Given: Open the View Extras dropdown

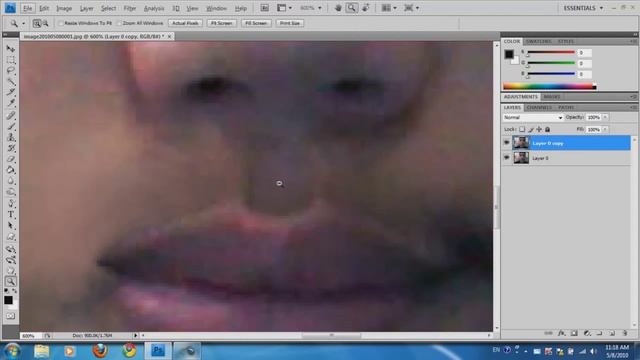Looking at the screenshot, I should (x=284, y=8).
